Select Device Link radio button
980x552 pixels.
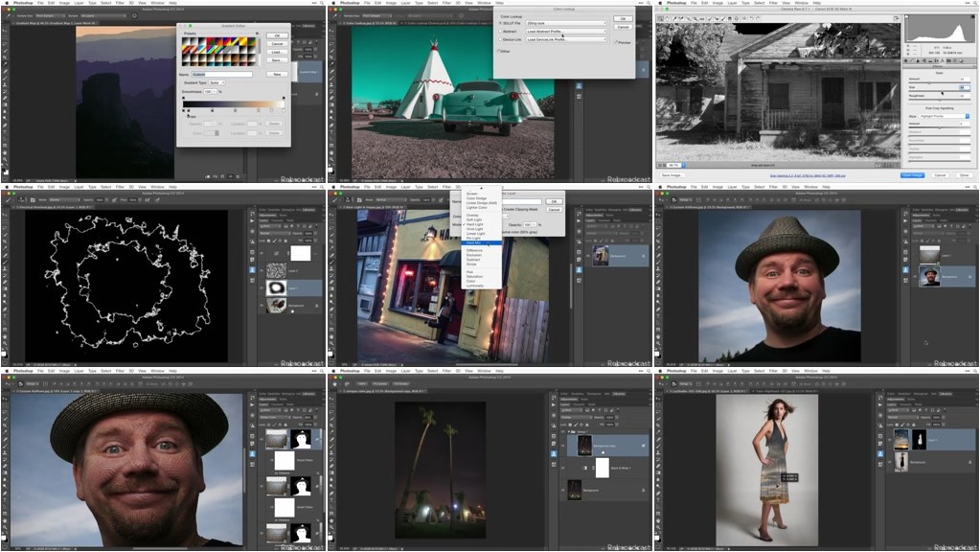point(500,39)
